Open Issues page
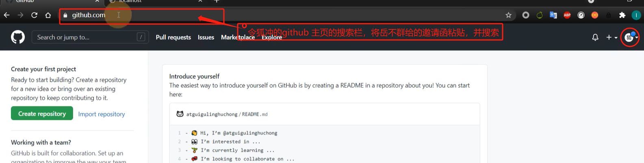The width and height of the screenshot is (644, 163). point(206,37)
